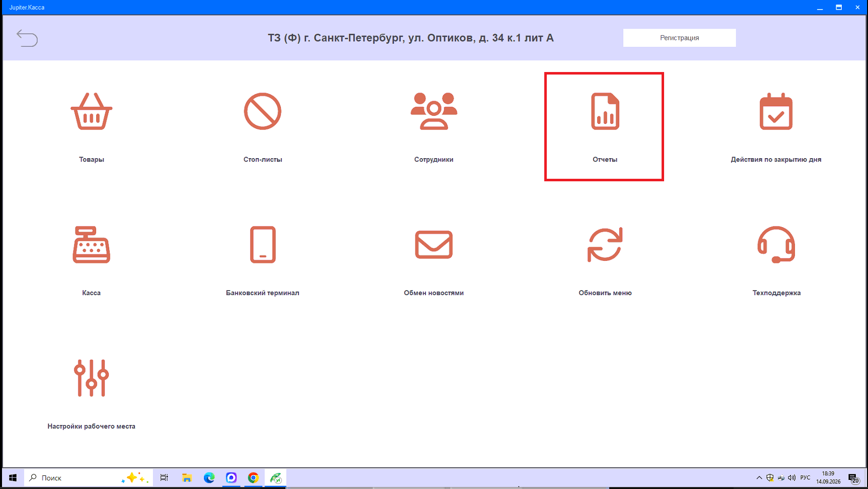Open the Касса cash register icon
868x489 pixels.
(91, 245)
